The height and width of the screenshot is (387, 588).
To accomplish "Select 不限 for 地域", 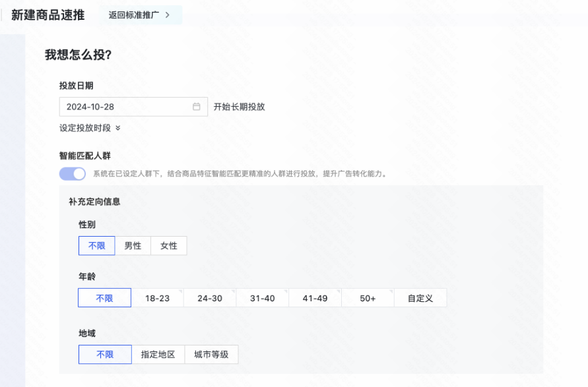I will pyautogui.click(x=104, y=354).
